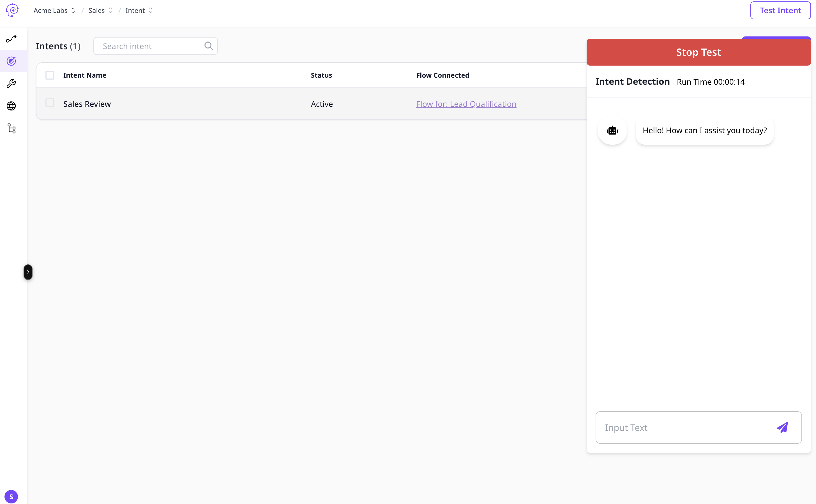The height and width of the screenshot is (504, 816).
Task: Click the spiral app logo icon
Action: [12, 10]
